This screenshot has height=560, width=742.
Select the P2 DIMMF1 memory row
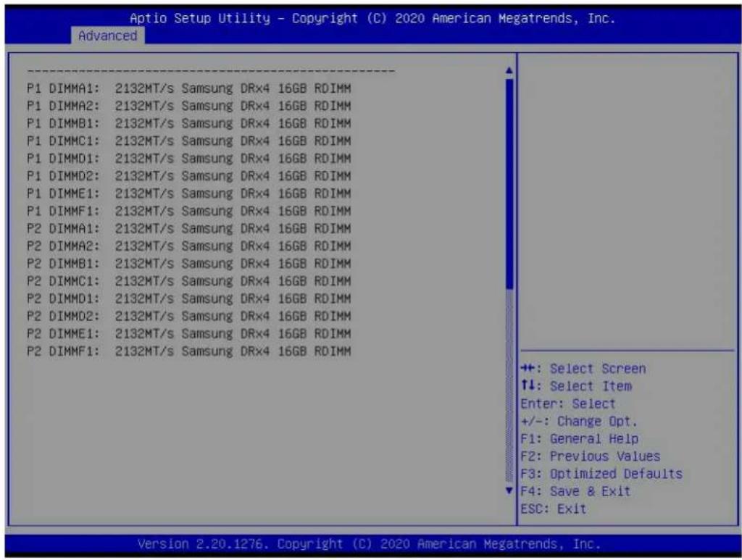click(189, 351)
